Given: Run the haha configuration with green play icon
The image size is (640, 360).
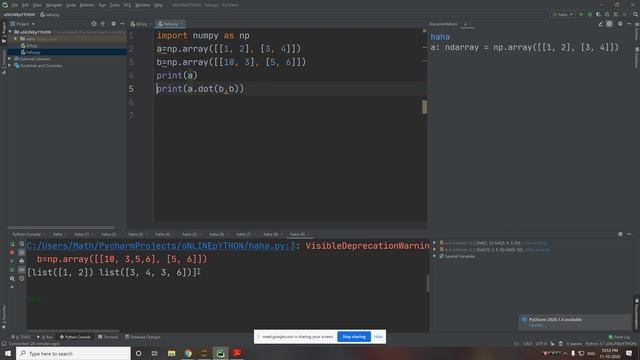Looking at the screenshot, I should click(x=582, y=14).
